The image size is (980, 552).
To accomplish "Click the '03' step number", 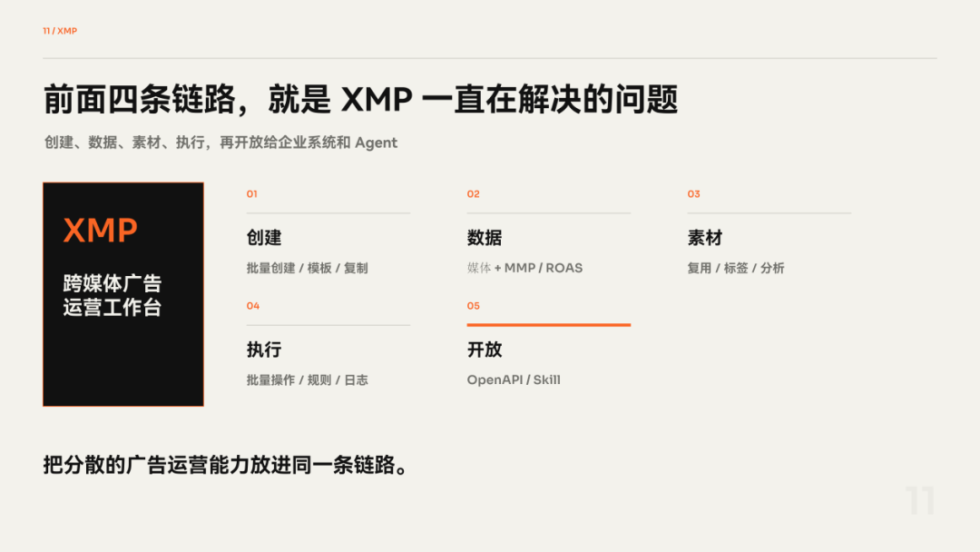I will coord(694,193).
